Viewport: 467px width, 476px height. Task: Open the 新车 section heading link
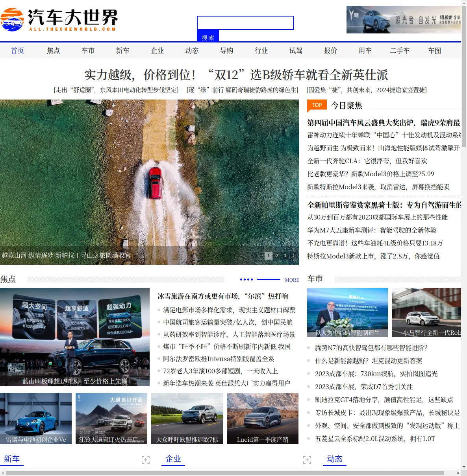pyautogui.click(x=12, y=459)
